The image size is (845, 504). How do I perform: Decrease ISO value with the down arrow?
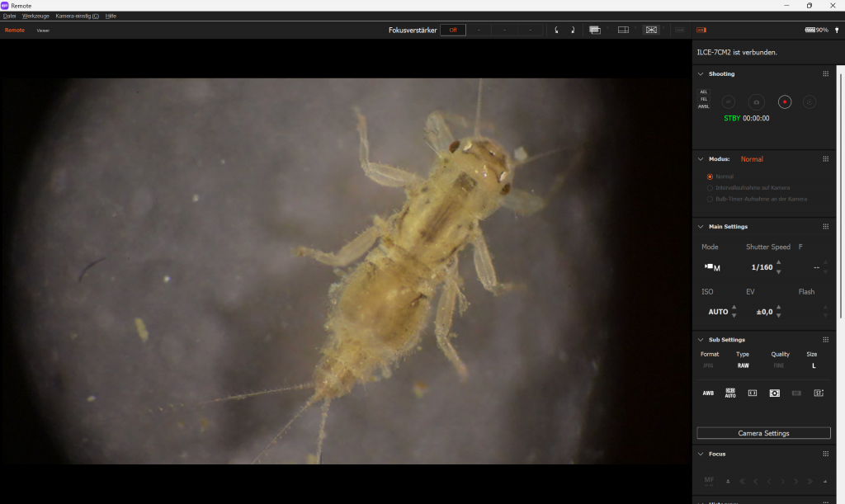734,316
